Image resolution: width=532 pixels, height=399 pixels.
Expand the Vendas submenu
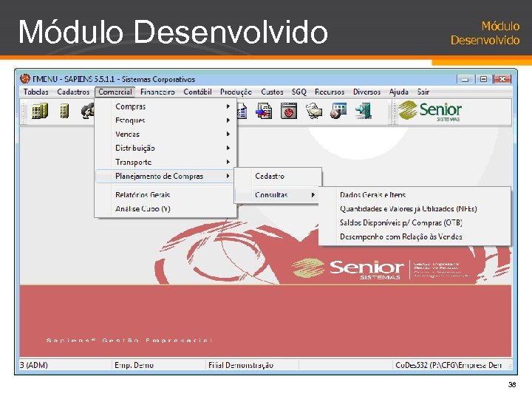(166, 134)
